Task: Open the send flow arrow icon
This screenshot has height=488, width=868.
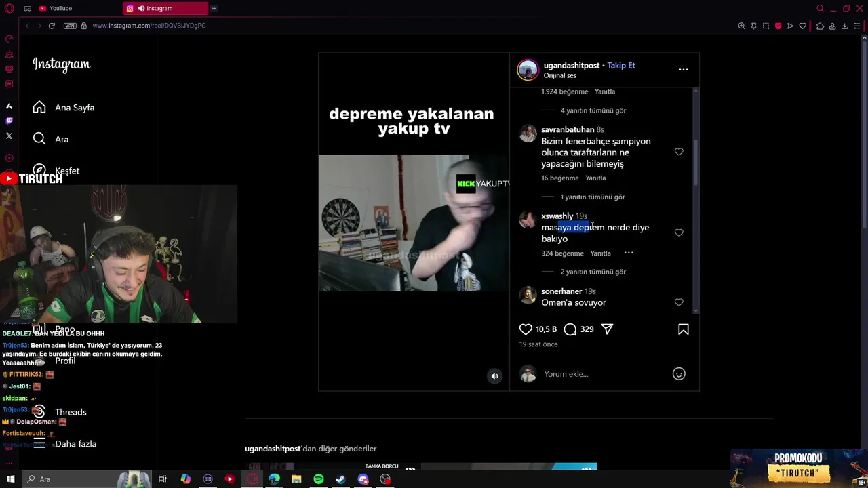Action: pyautogui.click(x=790, y=26)
